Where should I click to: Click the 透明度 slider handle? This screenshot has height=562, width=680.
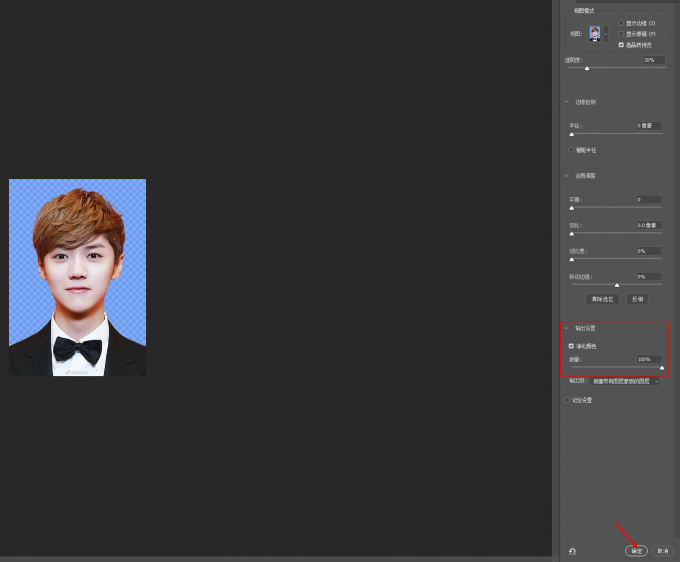click(x=587, y=69)
